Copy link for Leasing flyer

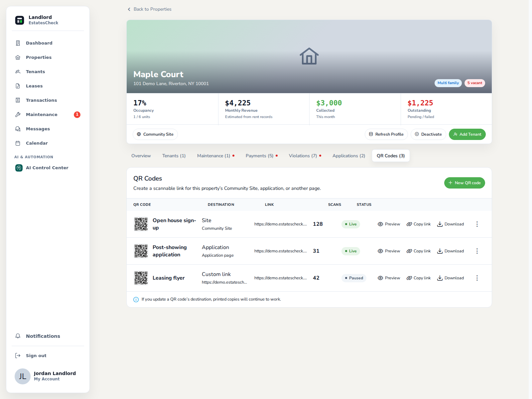point(419,278)
